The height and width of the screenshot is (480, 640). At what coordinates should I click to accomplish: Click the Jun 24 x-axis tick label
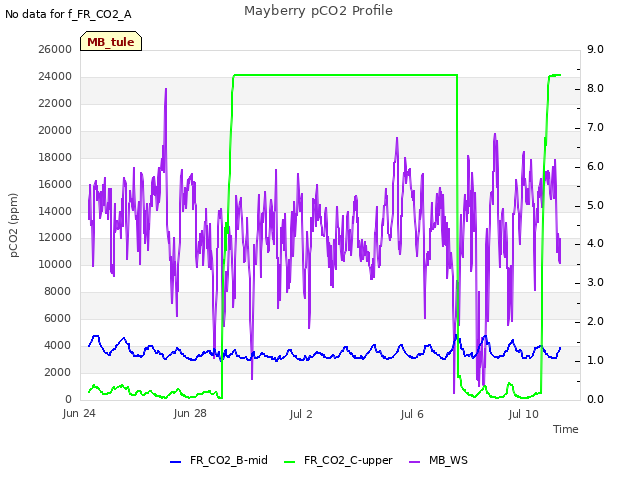click(x=79, y=413)
